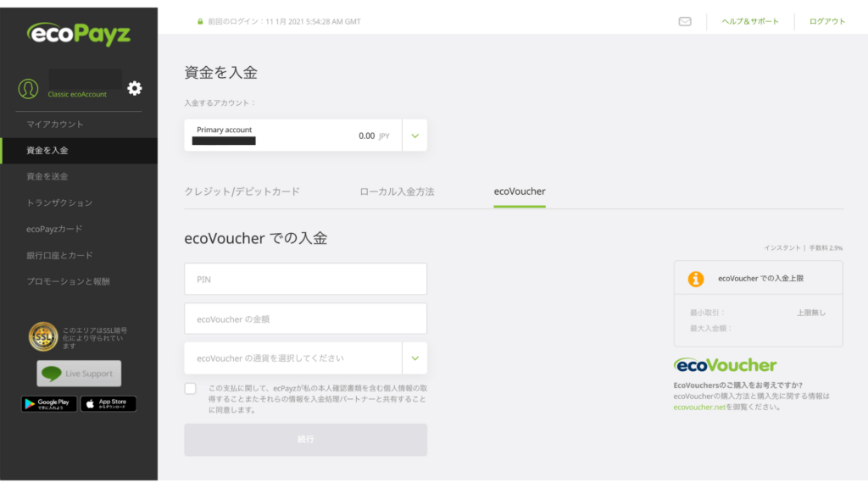Start Live Support chat
868x488 pixels.
(x=79, y=374)
